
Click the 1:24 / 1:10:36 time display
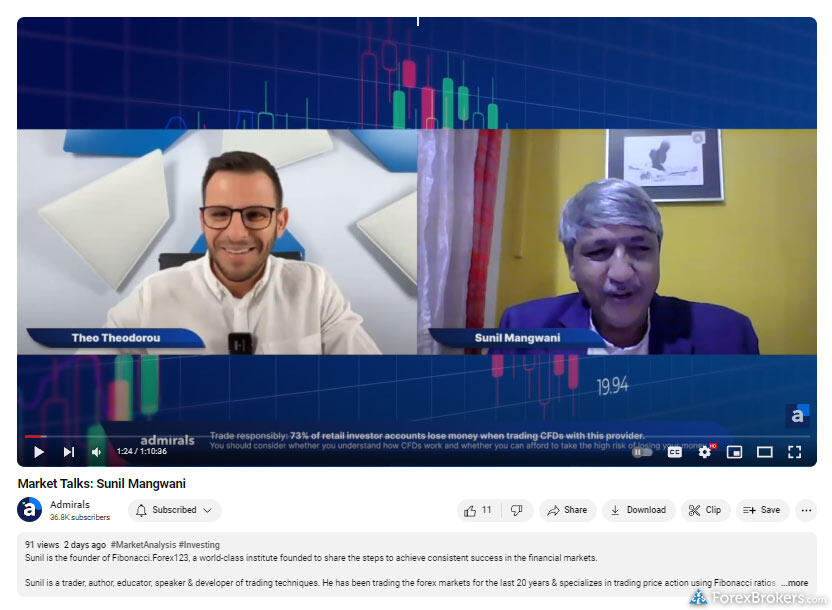(x=142, y=451)
